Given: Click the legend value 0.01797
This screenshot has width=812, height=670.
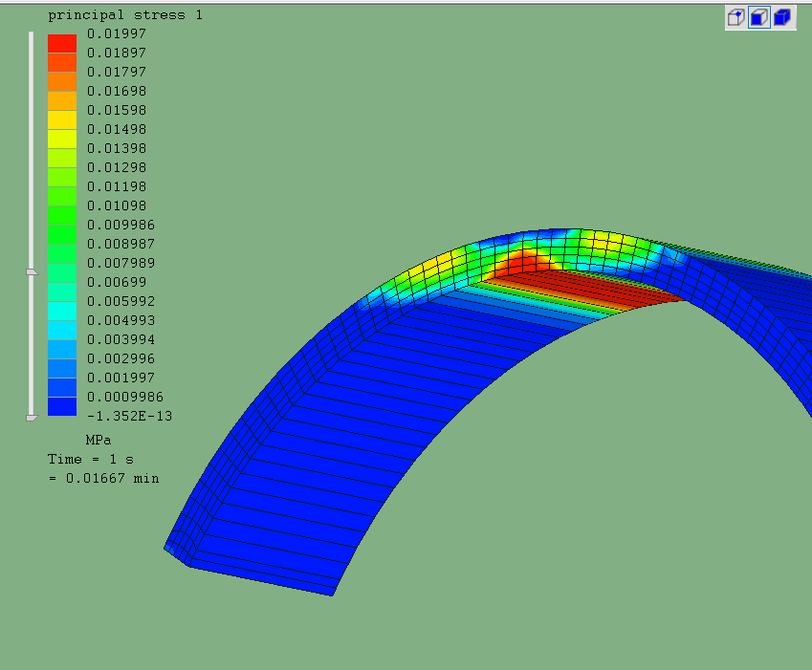Looking at the screenshot, I should click(x=117, y=72).
